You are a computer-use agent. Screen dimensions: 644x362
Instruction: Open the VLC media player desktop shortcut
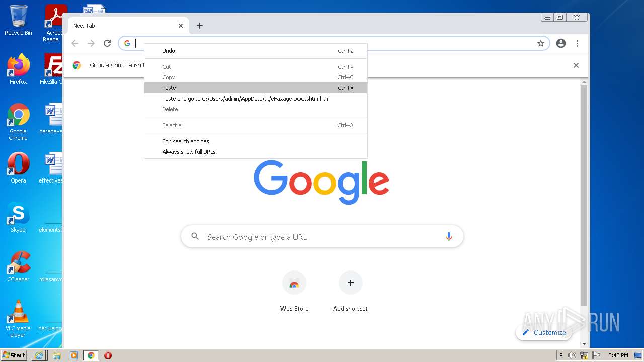[x=18, y=318]
